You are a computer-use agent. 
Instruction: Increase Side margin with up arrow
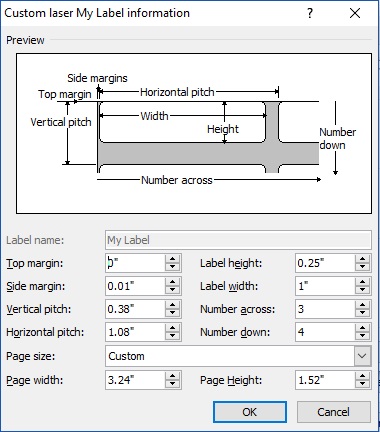(172, 282)
